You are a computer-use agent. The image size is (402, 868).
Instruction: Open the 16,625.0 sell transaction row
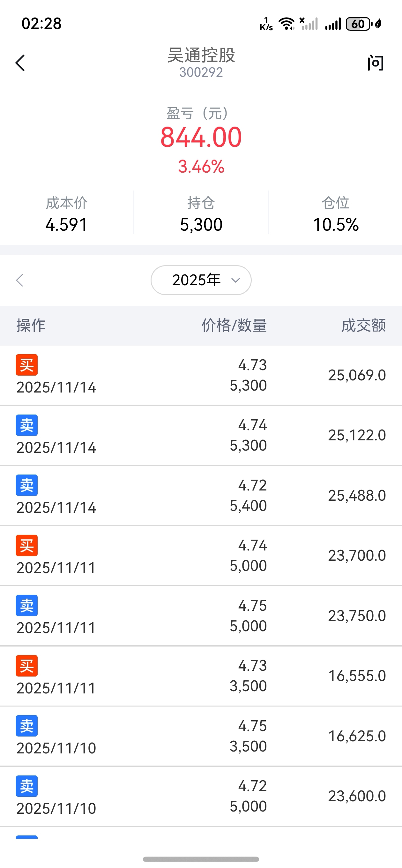click(x=201, y=736)
